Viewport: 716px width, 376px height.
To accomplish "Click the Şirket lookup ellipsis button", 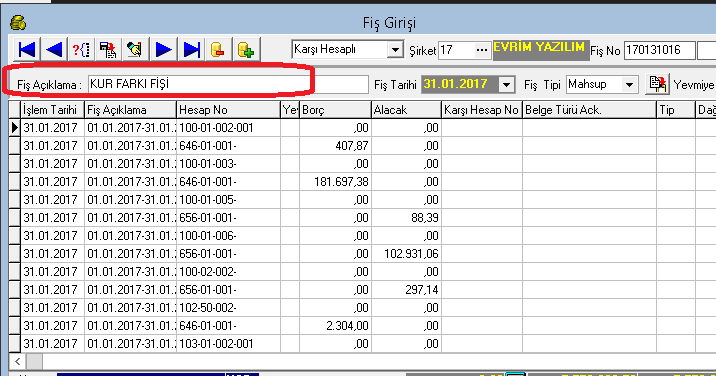I will tap(482, 50).
